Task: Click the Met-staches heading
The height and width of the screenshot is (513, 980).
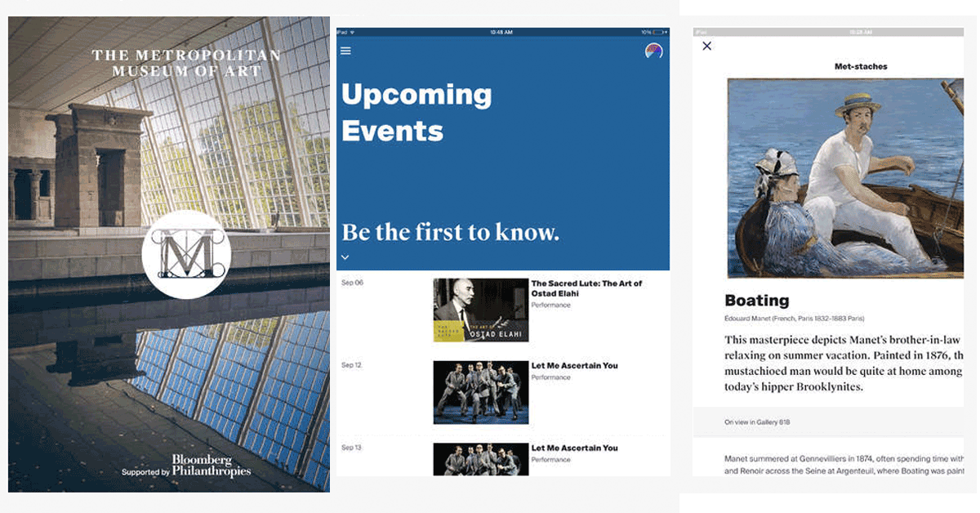Action: coord(861,66)
